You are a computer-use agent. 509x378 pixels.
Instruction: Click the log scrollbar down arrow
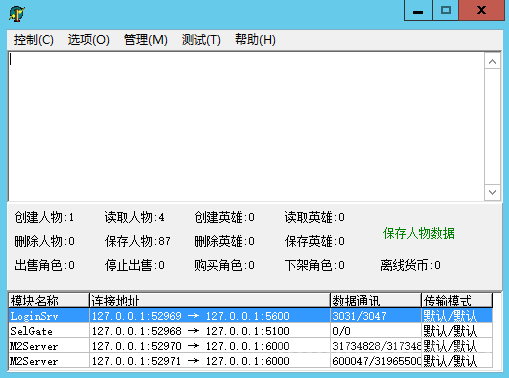pos(492,192)
